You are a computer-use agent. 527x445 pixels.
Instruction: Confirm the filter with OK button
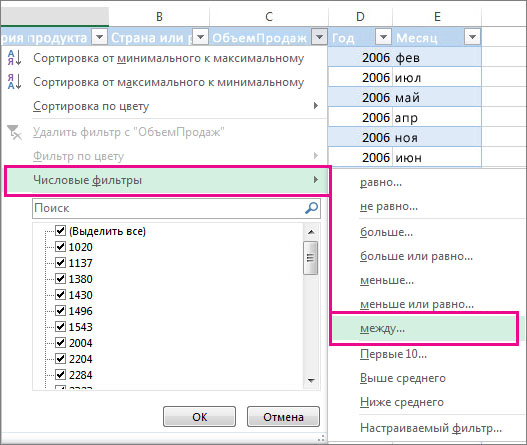click(x=199, y=417)
